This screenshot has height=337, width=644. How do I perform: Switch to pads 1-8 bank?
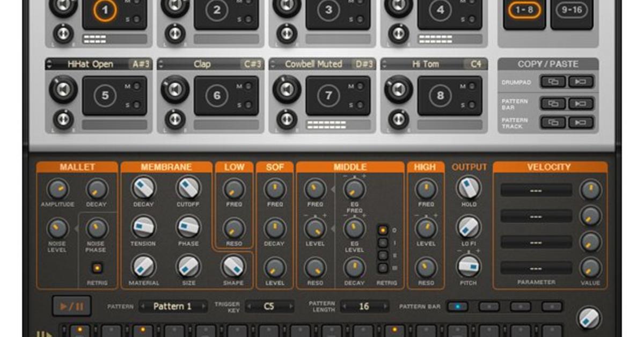click(x=524, y=10)
